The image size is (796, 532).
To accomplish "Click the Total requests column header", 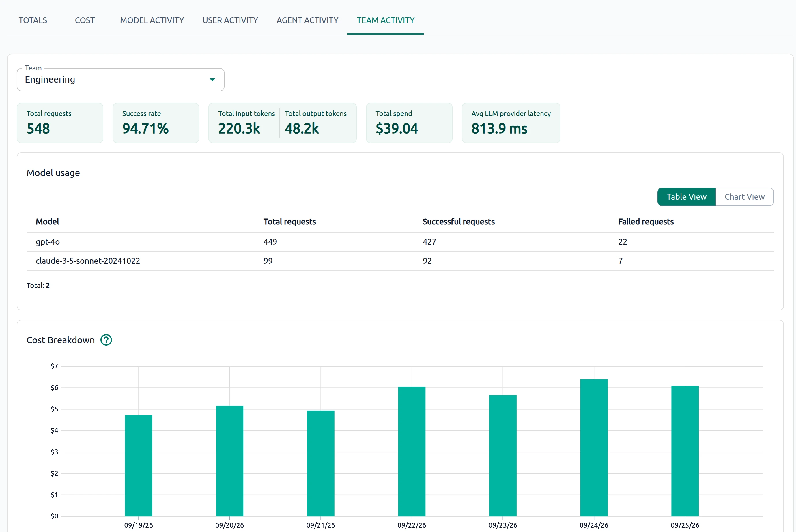I will (x=289, y=222).
